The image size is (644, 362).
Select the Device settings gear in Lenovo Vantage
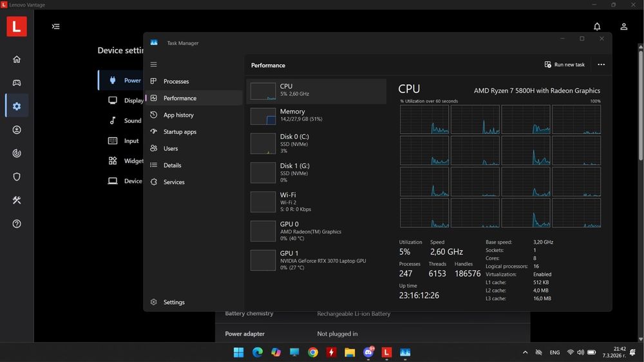click(17, 106)
